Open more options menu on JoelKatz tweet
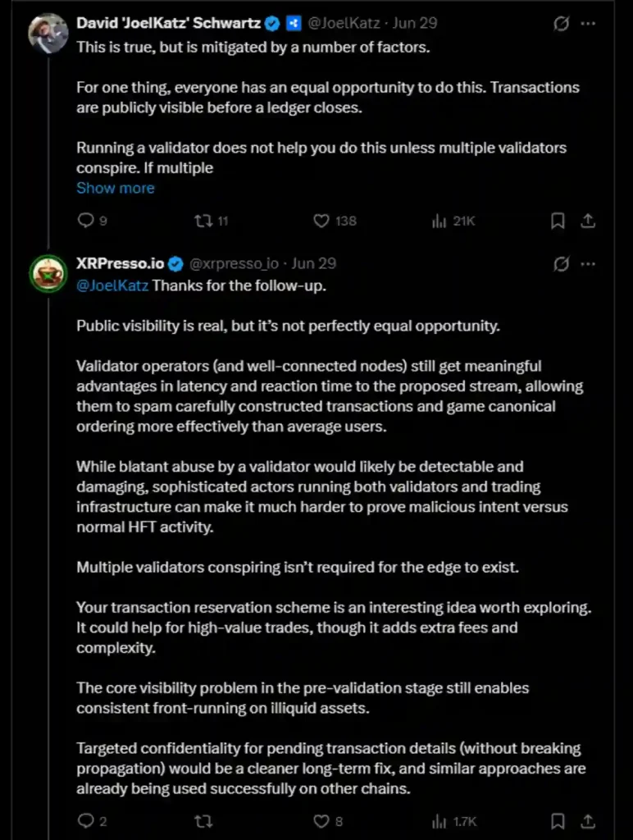Screen dimensions: 633x840 point(588,24)
